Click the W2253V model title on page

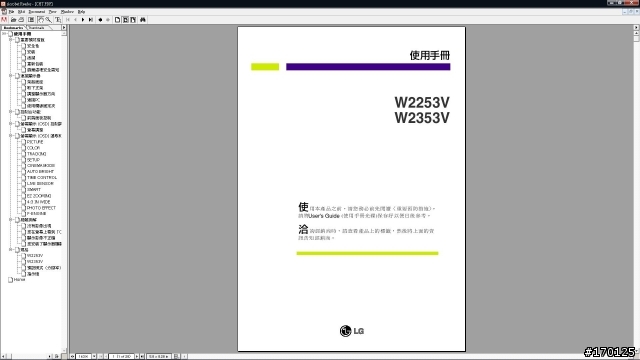pos(422,102)
